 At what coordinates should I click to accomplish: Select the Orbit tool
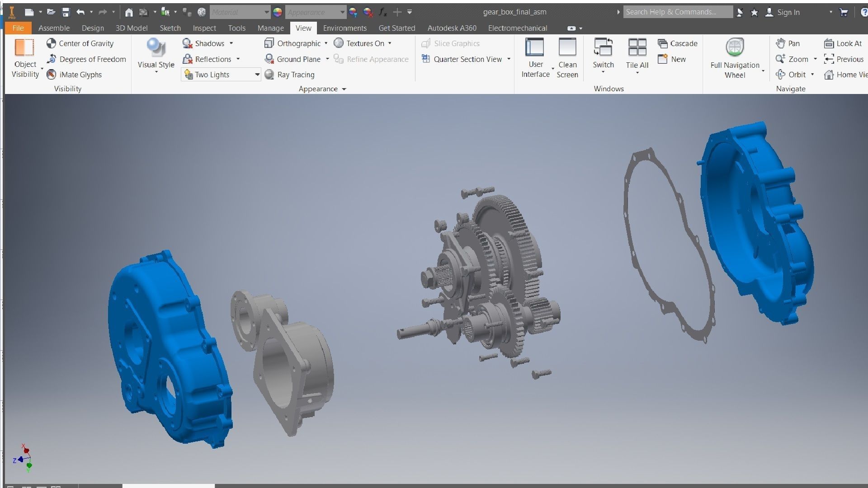(780, 75)
